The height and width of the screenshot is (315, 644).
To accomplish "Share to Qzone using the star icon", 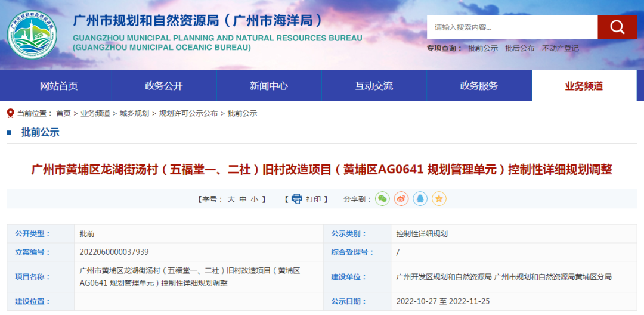I will (x=439, y=199).
